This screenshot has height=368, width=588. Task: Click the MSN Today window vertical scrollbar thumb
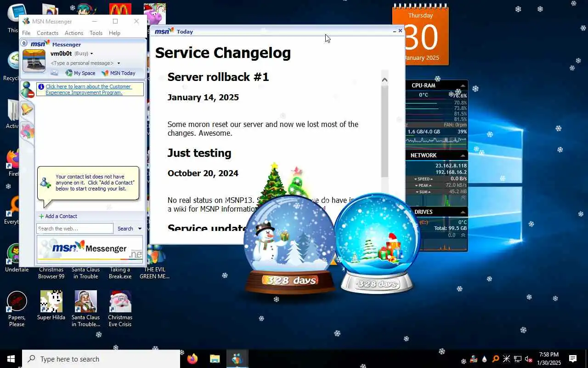click(385, 131)
